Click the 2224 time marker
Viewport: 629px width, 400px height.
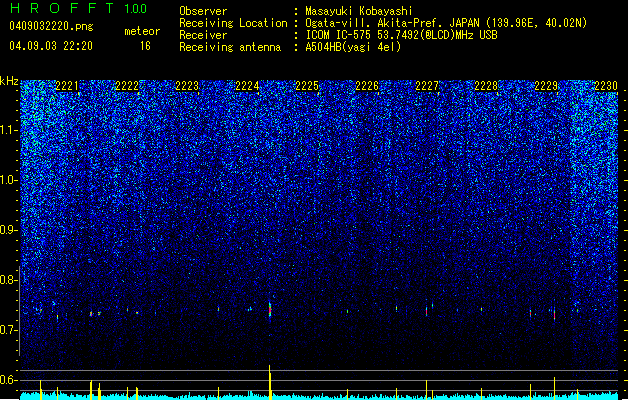[x=247, y=86]
